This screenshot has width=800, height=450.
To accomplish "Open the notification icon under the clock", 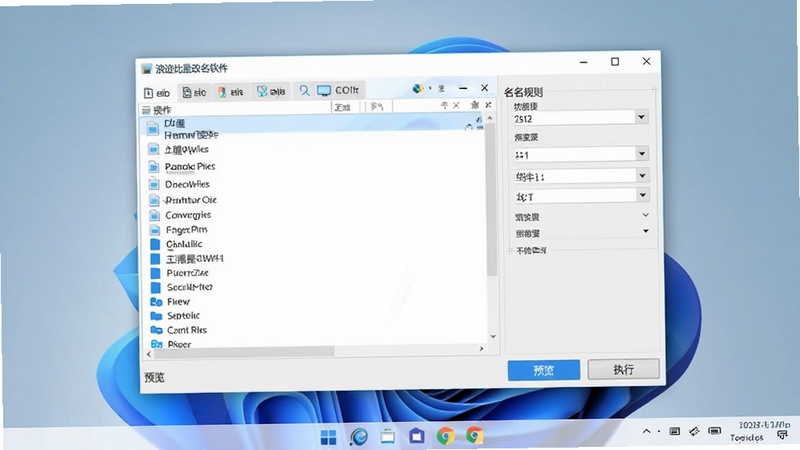I will [x=782, y=435].
